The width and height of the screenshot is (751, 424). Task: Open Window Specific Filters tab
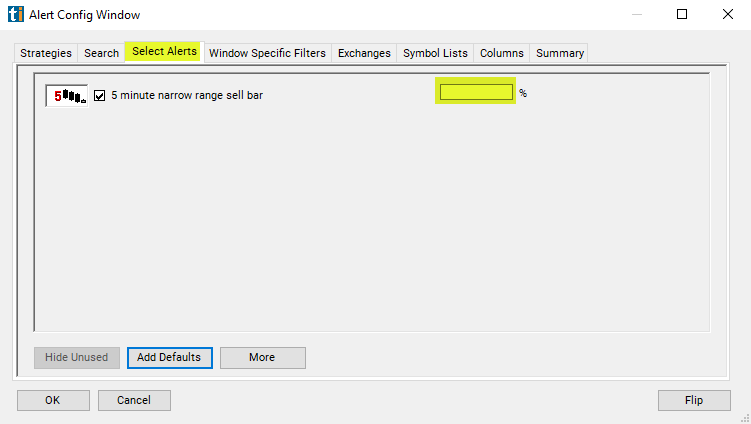(x=267, y=53)
